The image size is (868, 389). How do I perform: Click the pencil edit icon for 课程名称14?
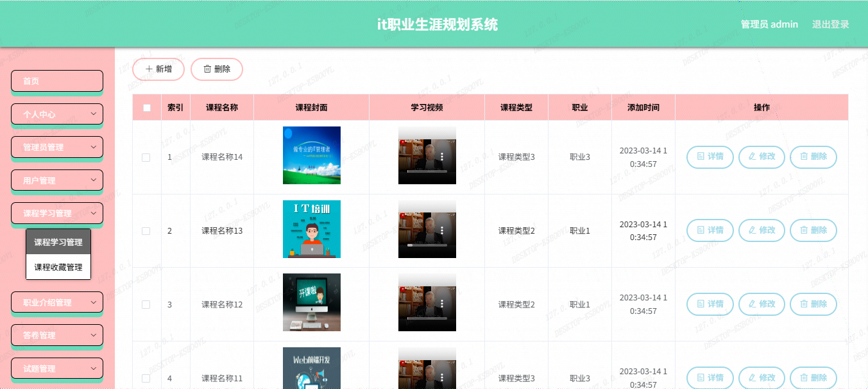pos(753,157)
